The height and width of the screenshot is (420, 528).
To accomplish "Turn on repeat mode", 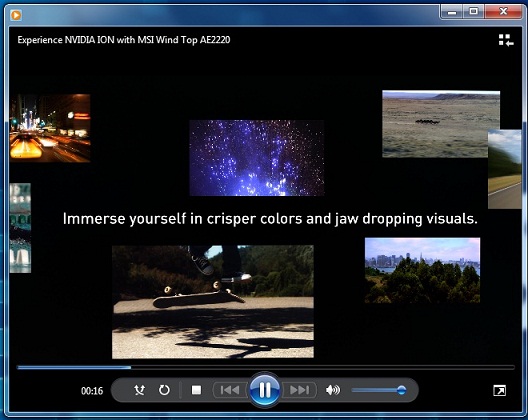I will (x=164, y=390).
